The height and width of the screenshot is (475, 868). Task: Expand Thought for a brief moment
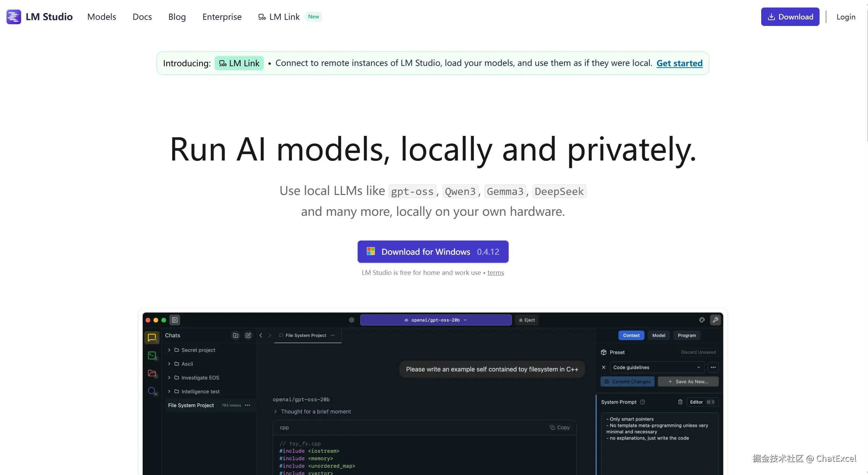(x=315, y=411)
